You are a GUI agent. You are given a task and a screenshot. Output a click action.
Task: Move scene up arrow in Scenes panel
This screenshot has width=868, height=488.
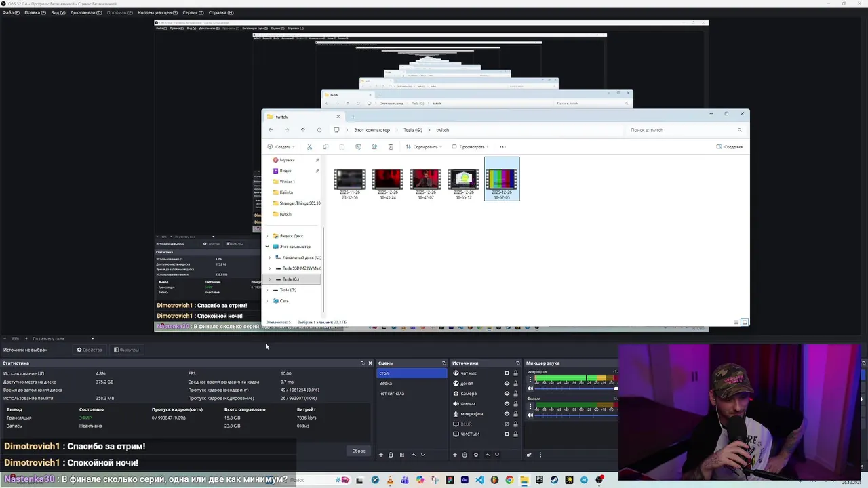click(414, 455)
